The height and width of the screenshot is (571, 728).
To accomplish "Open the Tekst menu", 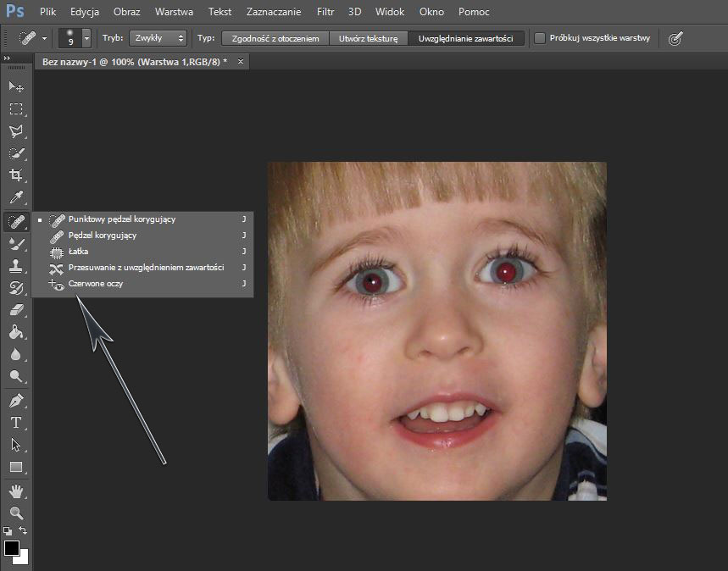I will pyautogui.click(x=220, y=12).
